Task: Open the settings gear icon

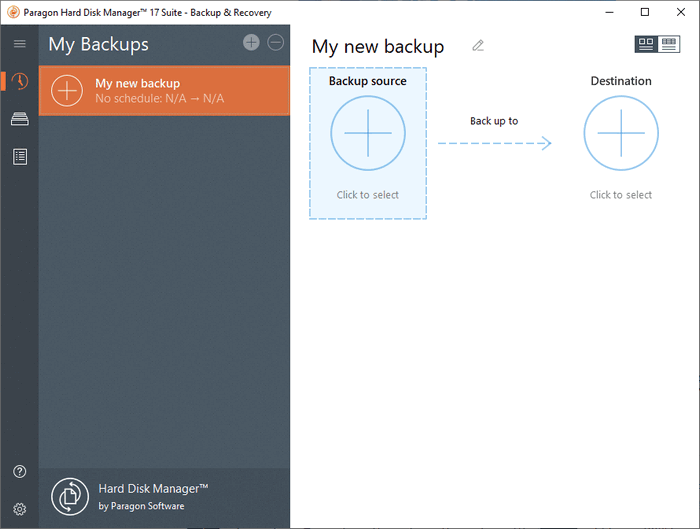Action: point(20,509)
